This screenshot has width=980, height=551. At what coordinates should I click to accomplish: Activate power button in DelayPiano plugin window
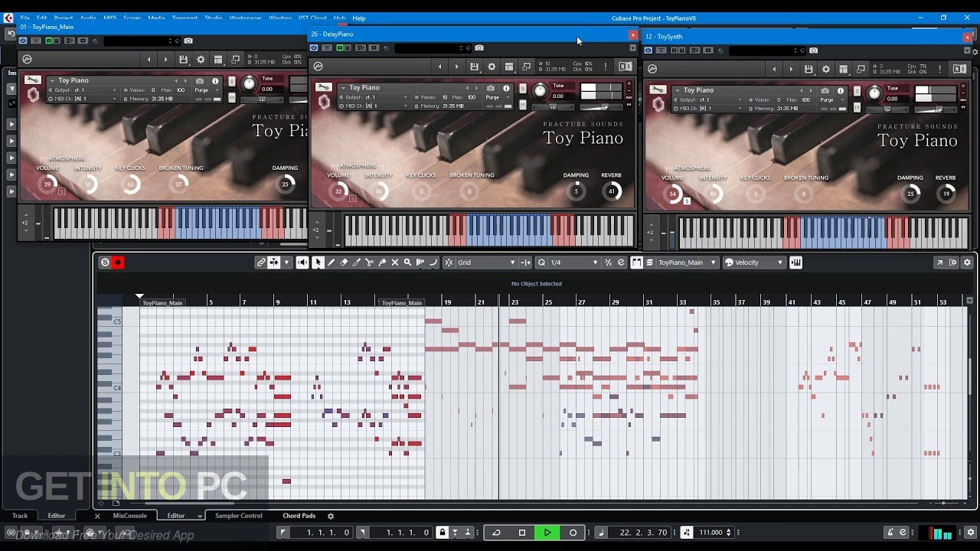point(314,48)
